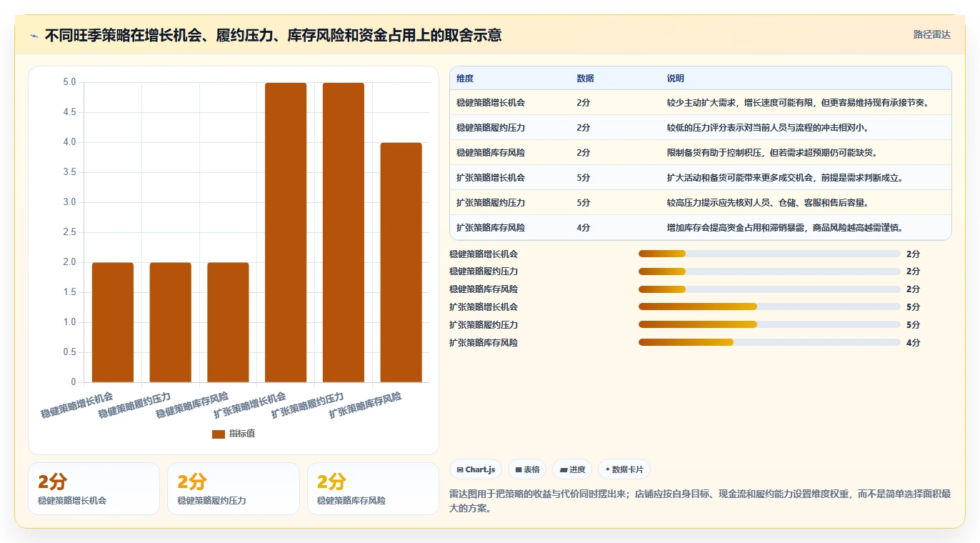The width and height of the screenshot is (980, 543).
Task: Click the 稳健策略增长机会 bar in the chart
Action: (113, 322)
